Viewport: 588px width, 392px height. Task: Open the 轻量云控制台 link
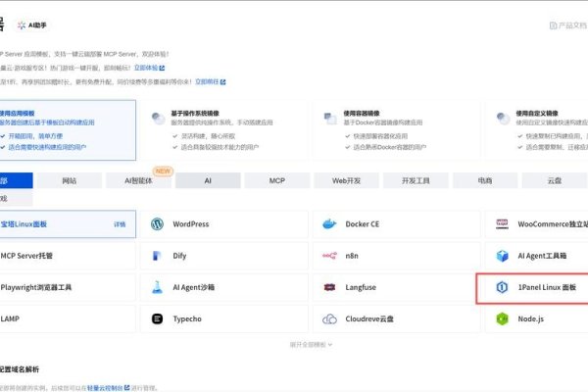[105, 388]
